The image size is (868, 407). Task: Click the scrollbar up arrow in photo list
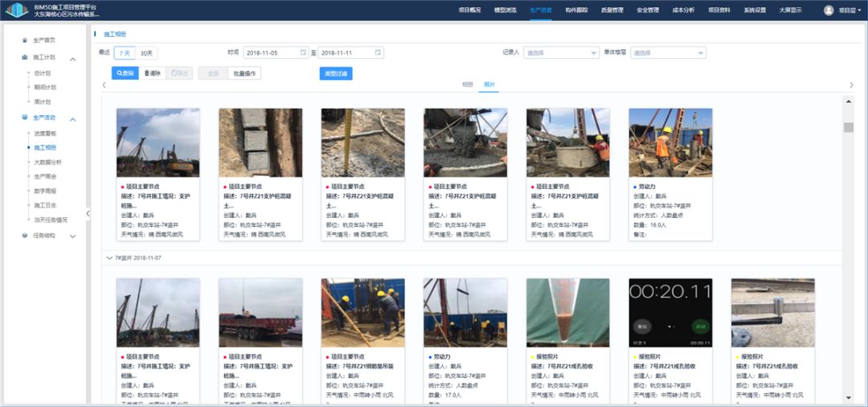[848, 101]
